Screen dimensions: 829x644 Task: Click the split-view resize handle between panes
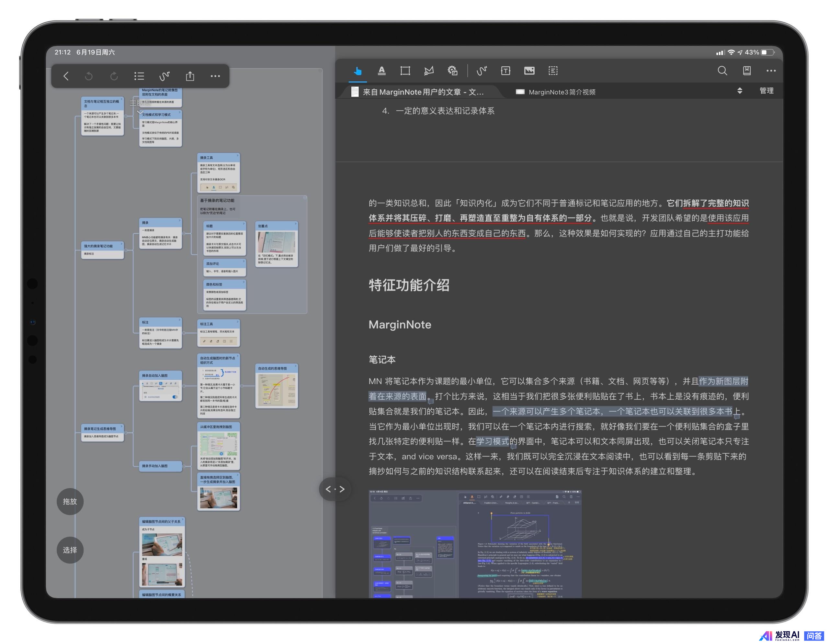click(335, 489)
